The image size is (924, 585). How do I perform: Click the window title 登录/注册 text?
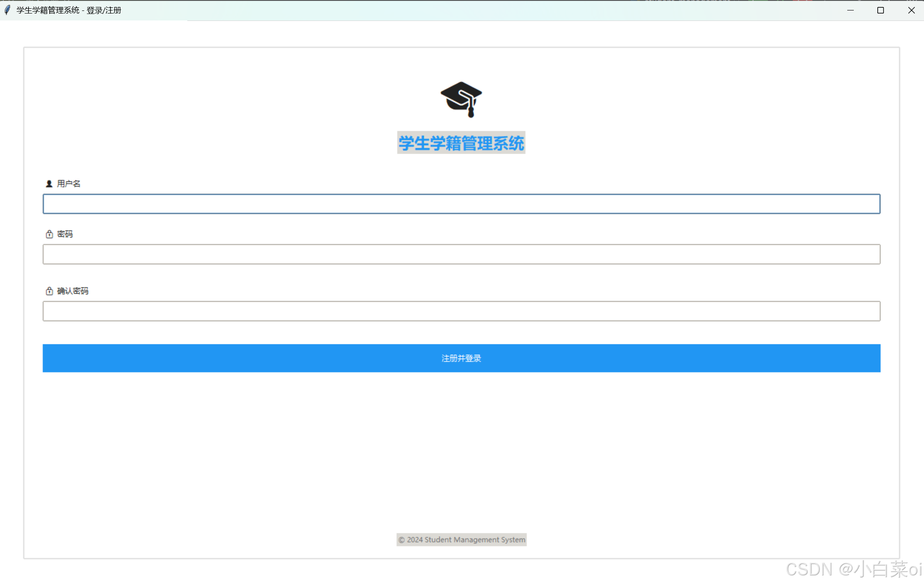(x=104, y=10)
